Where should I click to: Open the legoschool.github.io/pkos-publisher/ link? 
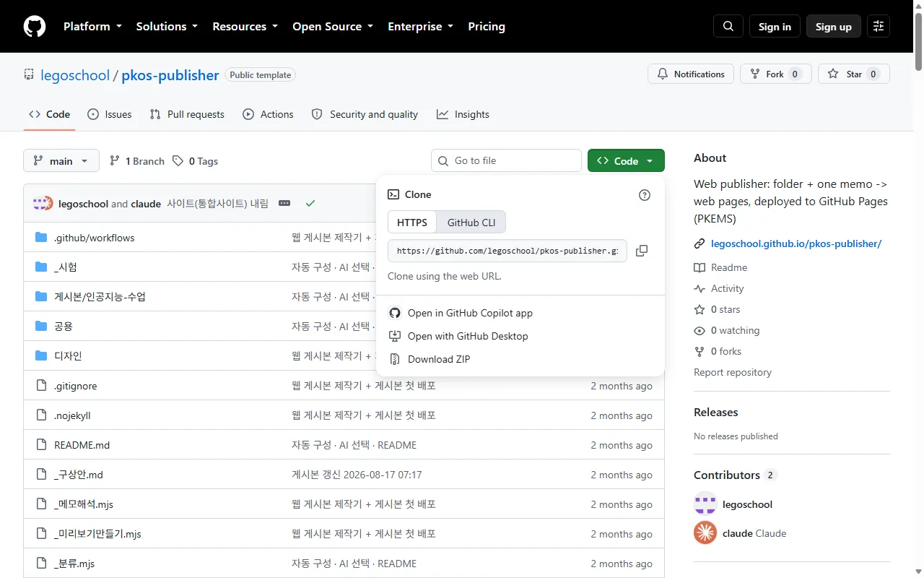point(796,243)
